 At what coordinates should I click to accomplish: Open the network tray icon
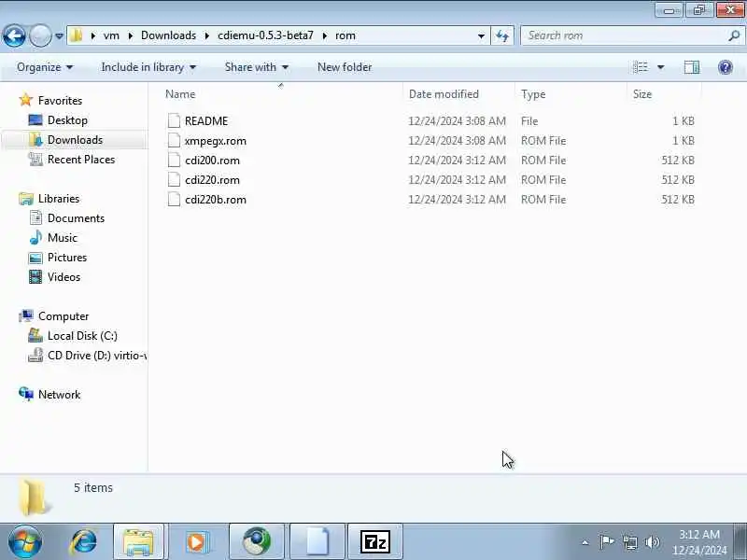click(x=630, y=542)
